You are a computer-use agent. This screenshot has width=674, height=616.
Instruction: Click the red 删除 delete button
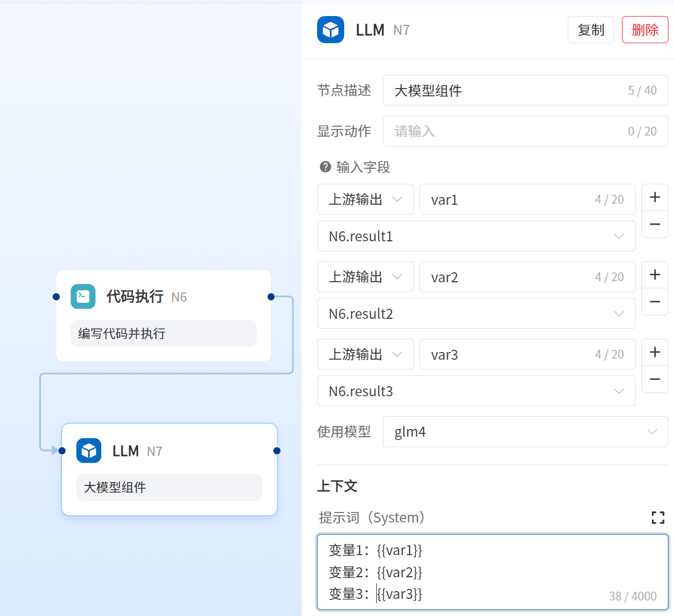pyautogui.click(x=645, y=30)
